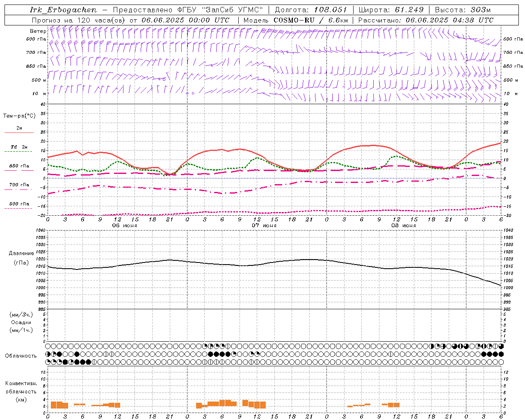Click the 'Конвективн.' convective cloud label
The height and width of the screenshot is (420, 525).
(x=21, y=383)
